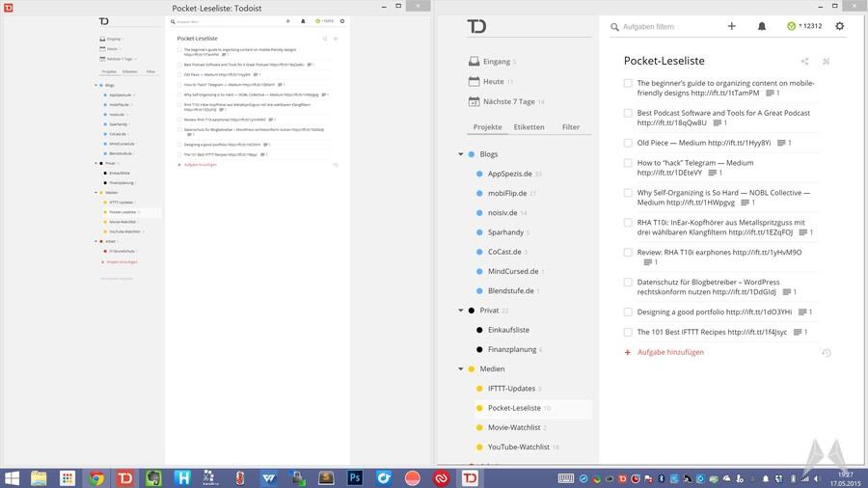Click the karma score 12312 in right window
Screen dimensions: 868x488
(x=804, y=26)
